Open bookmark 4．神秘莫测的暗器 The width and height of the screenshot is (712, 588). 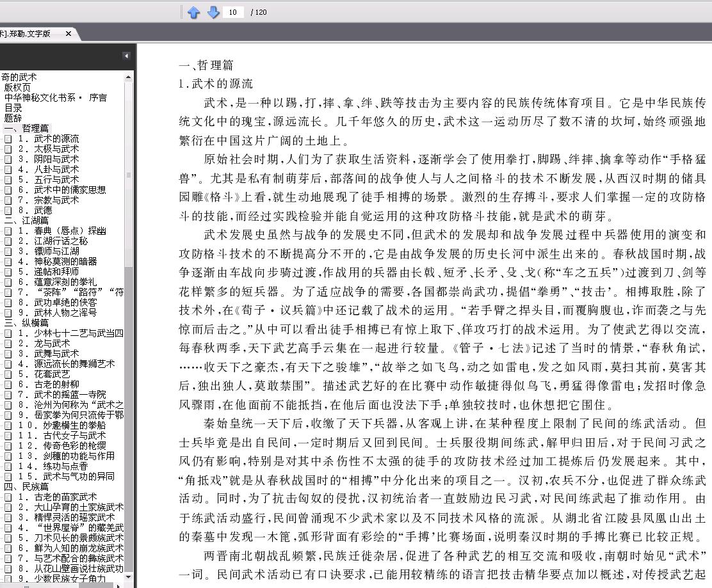(58, 261)
